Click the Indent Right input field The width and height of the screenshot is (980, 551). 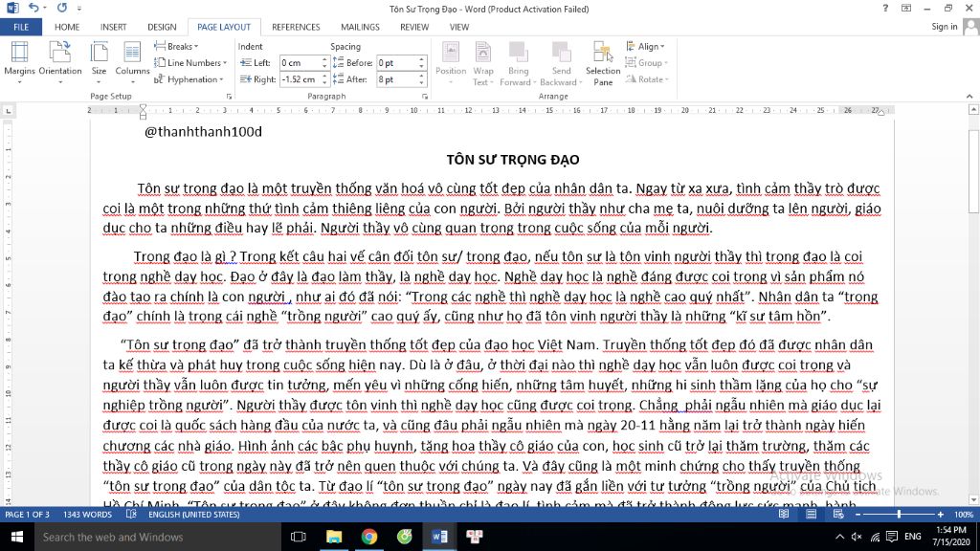tap(300, 79)
